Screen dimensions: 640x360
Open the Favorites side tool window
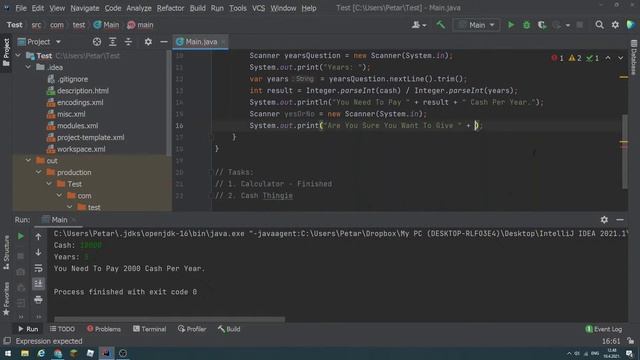click(6, 298)
